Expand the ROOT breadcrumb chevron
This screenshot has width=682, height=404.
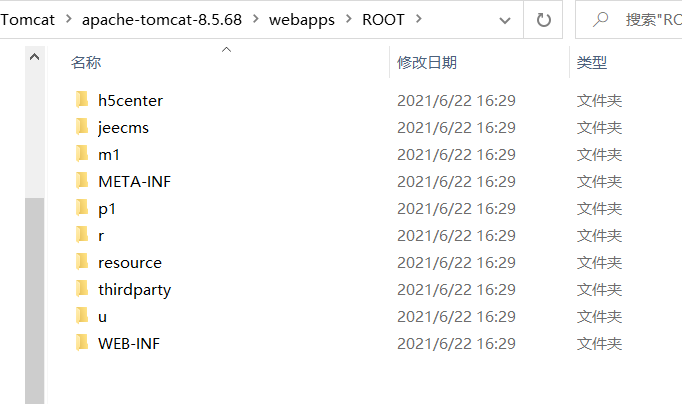click(417, 19)
